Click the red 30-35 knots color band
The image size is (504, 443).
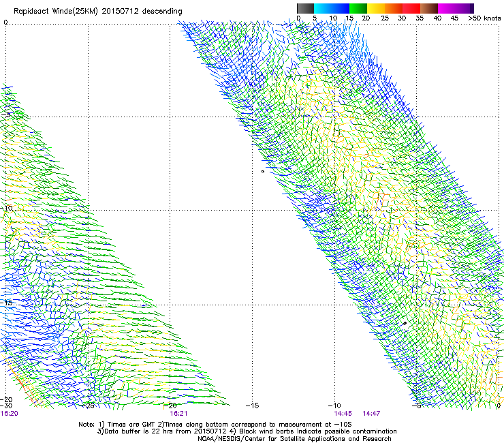(411, 8)
